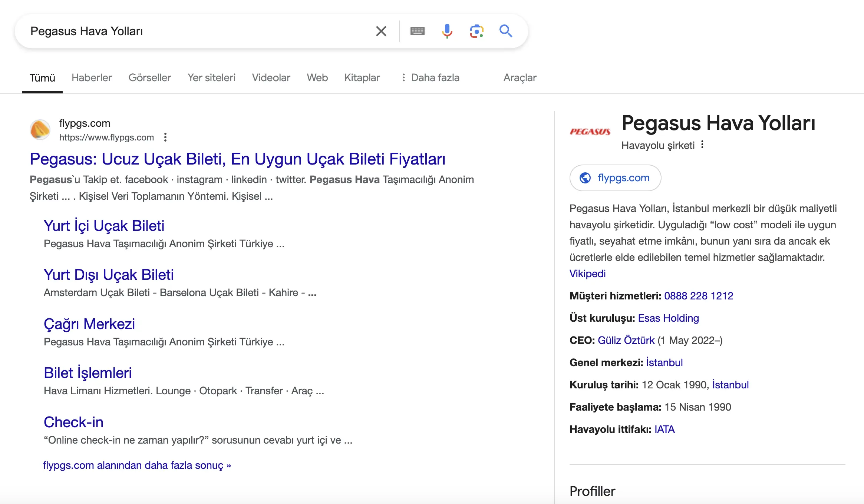Click the blue magnifier search icon

pos(506,31)
